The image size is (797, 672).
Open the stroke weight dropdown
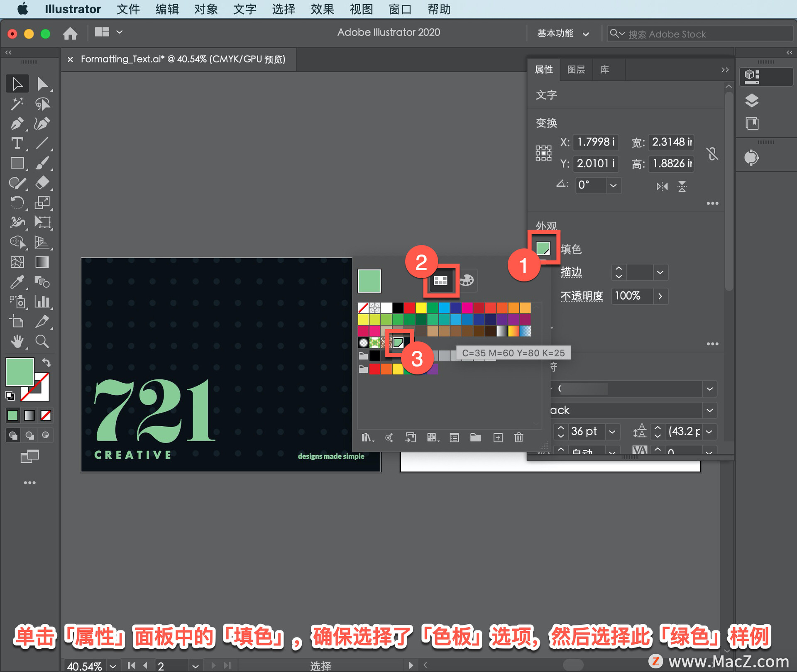pos(660,272)
